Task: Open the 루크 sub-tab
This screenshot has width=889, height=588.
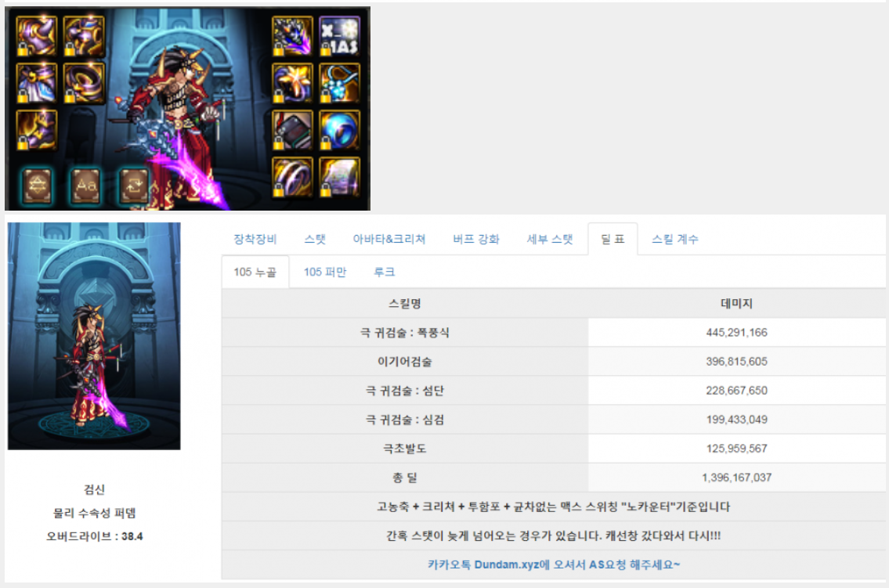Action: pyautogui.click(x=385, y=272)
